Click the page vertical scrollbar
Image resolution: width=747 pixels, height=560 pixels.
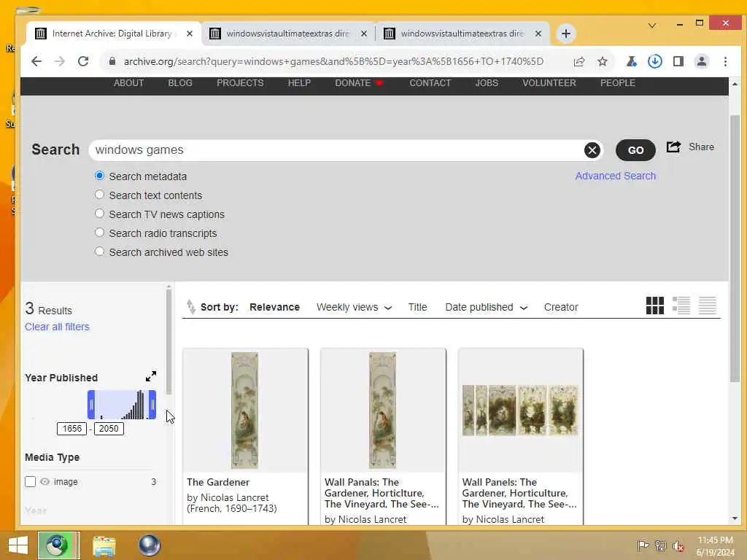click(735, 248)
